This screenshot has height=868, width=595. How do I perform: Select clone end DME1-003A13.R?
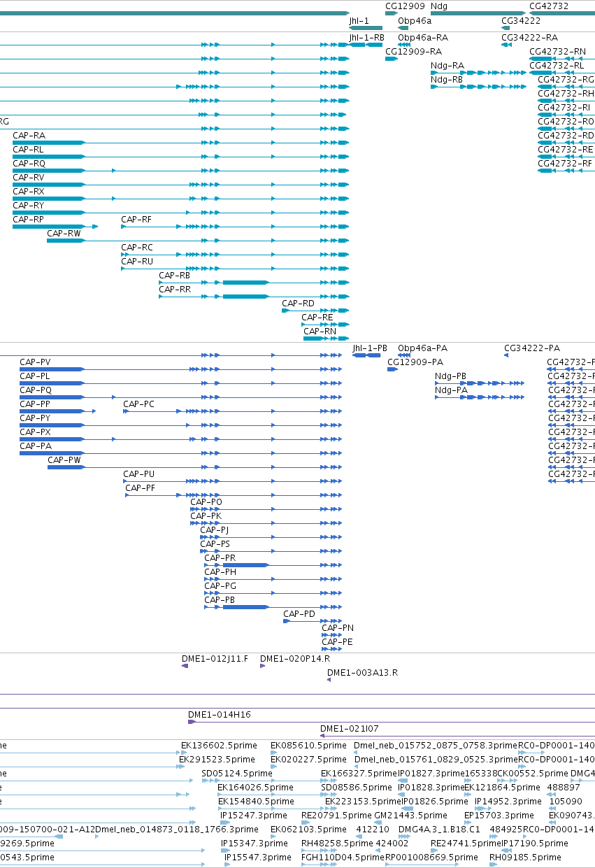[329, 680]
